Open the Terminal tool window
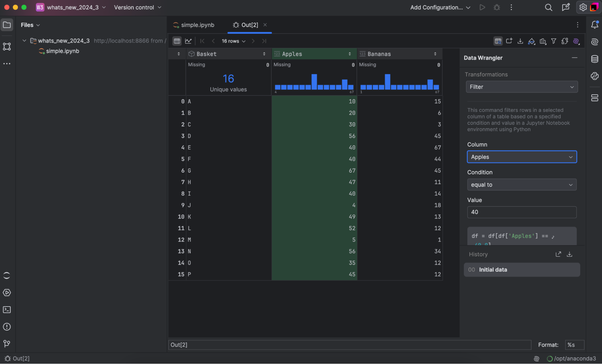Screen dimensions: 602x364 7,310
